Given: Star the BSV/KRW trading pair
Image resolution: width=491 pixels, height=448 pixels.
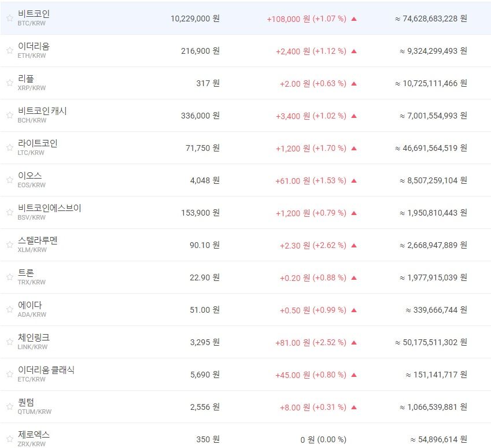Looking at the screenshot, I should click(x=9, y=212).
